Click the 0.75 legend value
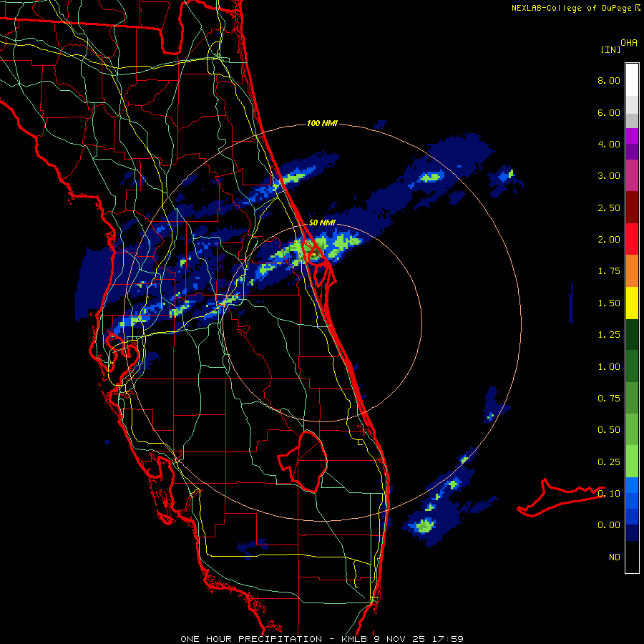This screenshot has width=644, height=644. [609, 399]
